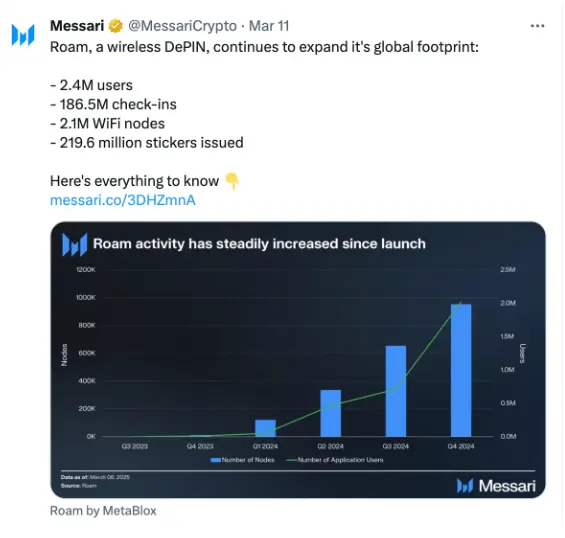Click the pointing-down hand emoji

[x=232, y=181]
